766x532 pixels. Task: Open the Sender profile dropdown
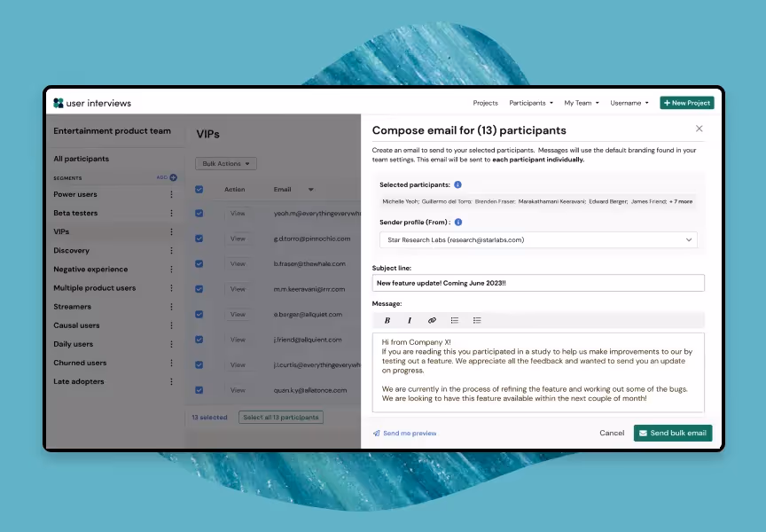pyautogui.click(x=538, y=240)
